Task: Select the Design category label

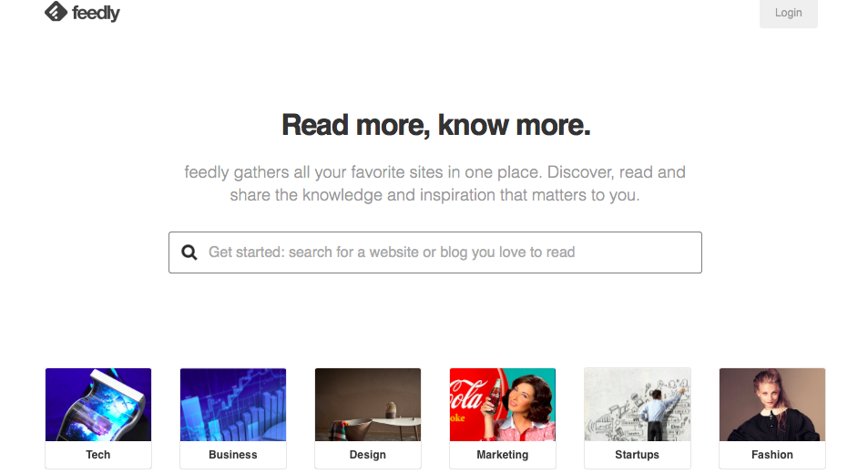Action: click(368, 455)
